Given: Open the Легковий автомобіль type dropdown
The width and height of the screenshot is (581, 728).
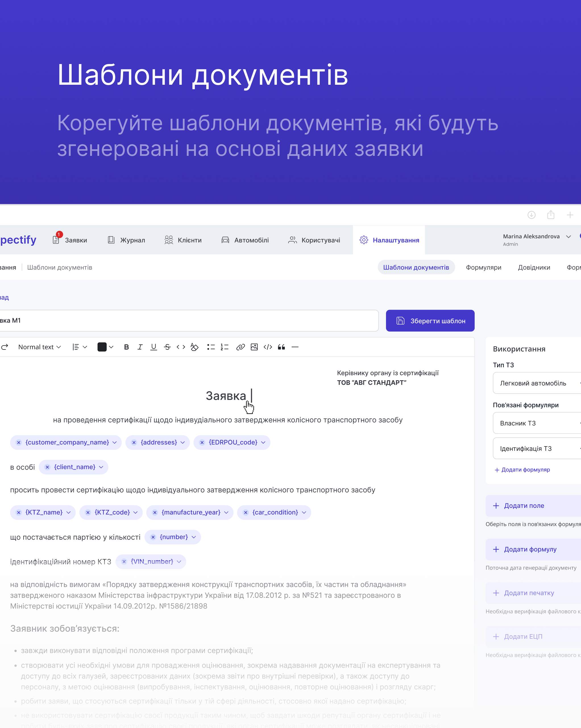Looking at the screenshot, I should tap(537, 383).
